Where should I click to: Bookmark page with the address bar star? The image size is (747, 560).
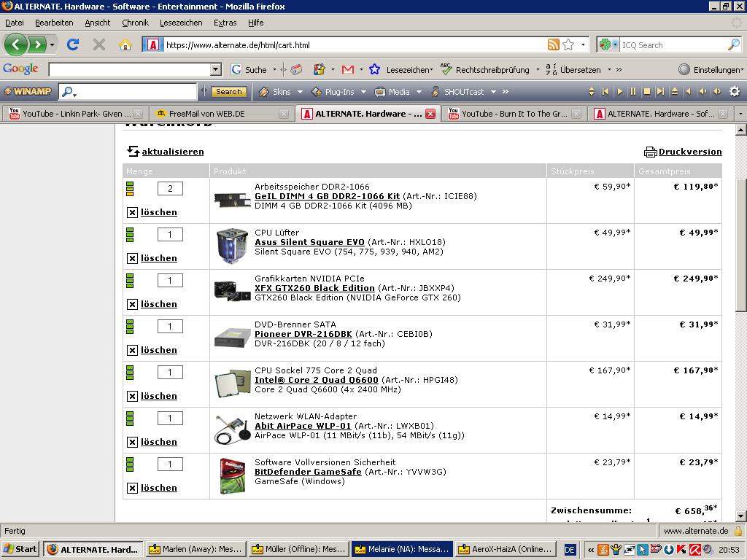pyautogui.click(x=568, y=44)
